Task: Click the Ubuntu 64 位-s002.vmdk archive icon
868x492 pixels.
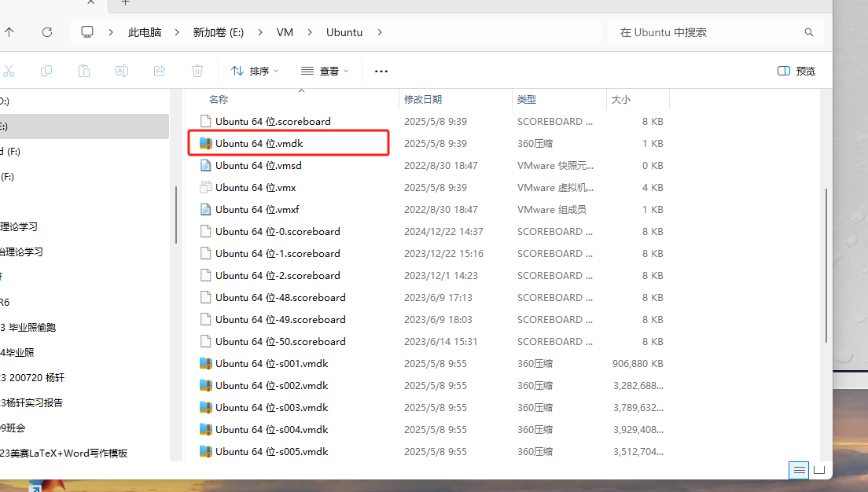Action: [x=205, y=386]
